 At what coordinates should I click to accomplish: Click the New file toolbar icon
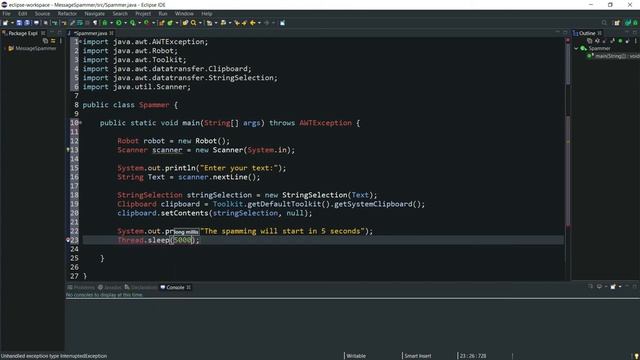click(5, 23)
